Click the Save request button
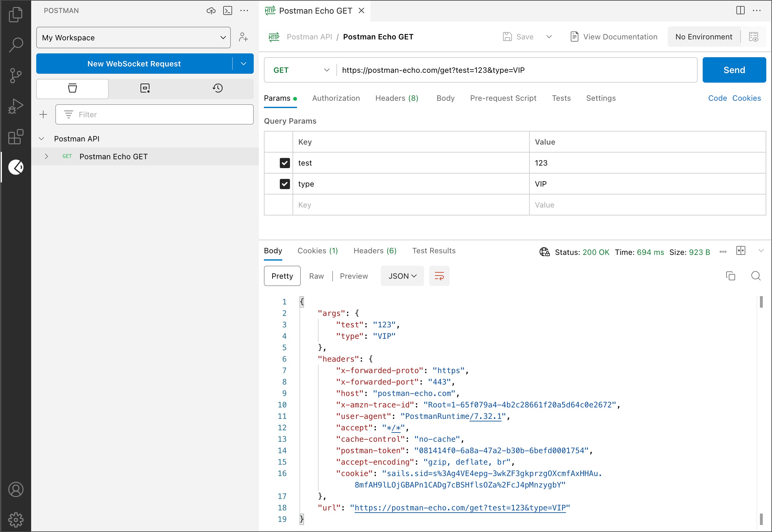772x532 pixels. (519, 37)
